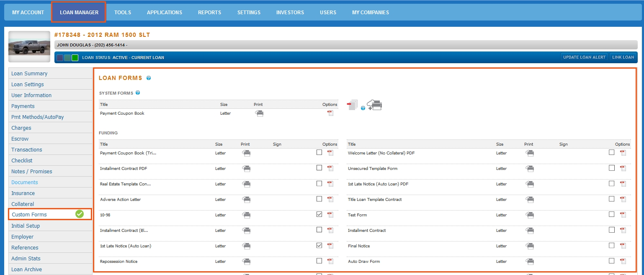Open the Payments sidebar link
The image size is (644, 275).
point(50,106)
